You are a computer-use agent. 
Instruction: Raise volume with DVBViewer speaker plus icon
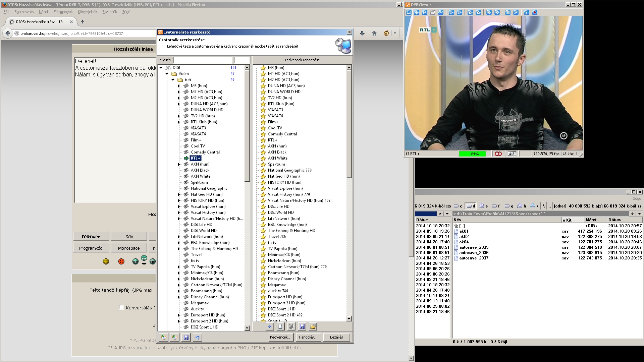click(x=497, y=12)
